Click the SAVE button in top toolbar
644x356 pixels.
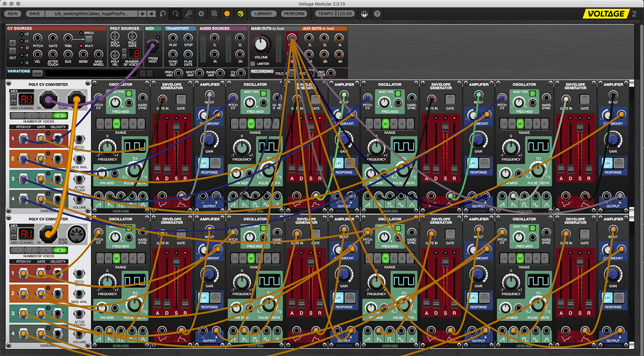(x=34, y=13)
